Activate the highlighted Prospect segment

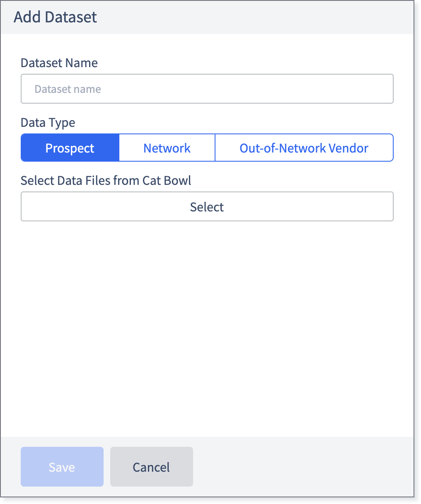tap(70, 148)
